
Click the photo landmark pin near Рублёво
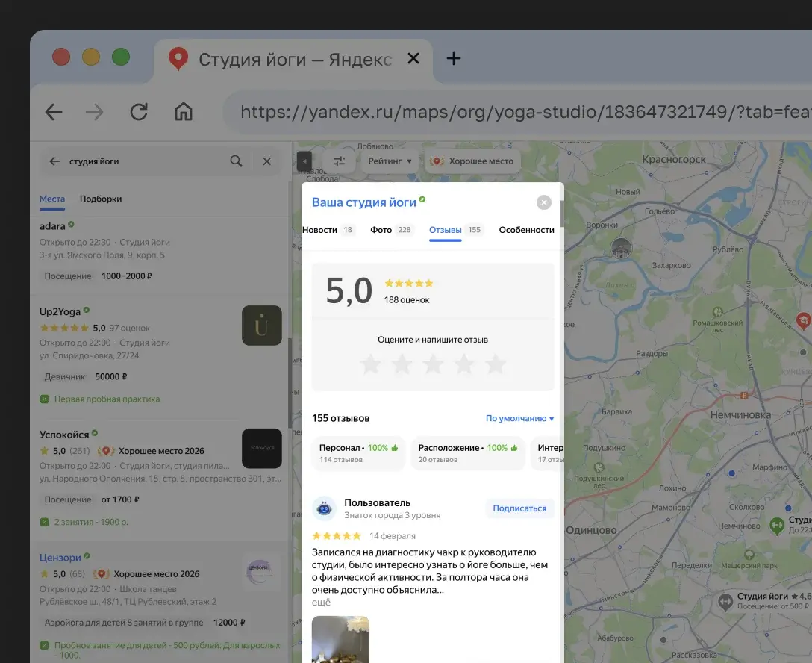pos(621,248)
